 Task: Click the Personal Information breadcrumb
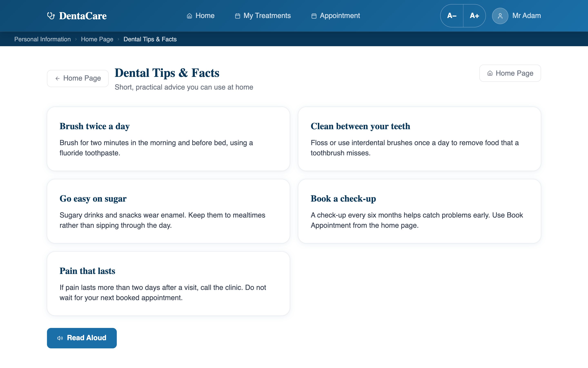coord(42,39)
